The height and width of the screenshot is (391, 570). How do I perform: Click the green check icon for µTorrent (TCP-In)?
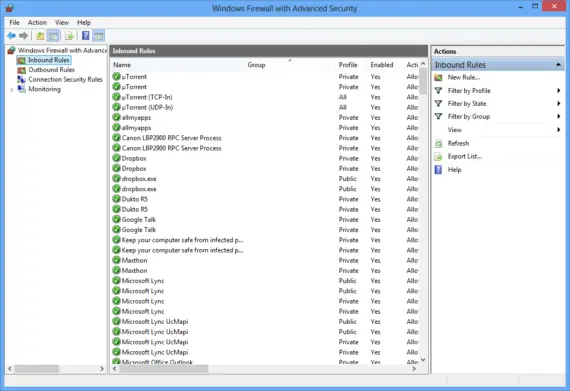point(116,97)
